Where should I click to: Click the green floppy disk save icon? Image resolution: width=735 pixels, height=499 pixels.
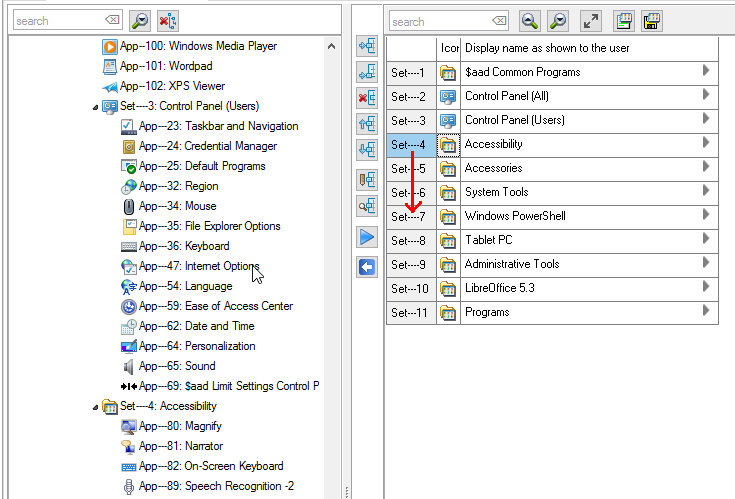[x=624, y=21]
